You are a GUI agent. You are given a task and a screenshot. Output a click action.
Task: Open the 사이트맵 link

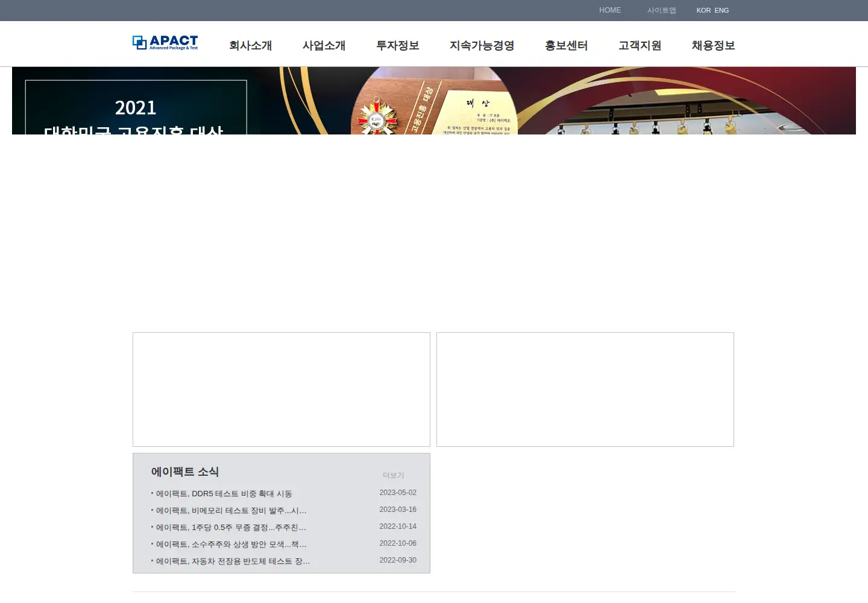click(x=661, y=10)
